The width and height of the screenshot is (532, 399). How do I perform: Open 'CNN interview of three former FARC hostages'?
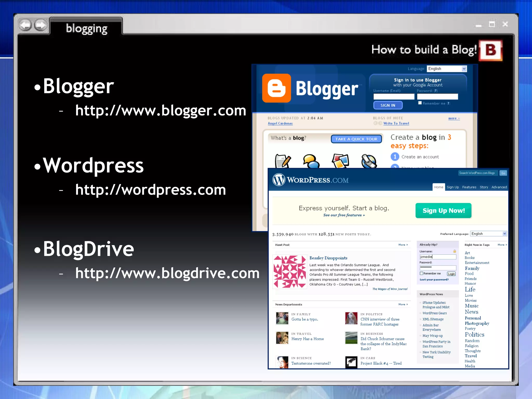pyautogui.click(x=380, y=322)
